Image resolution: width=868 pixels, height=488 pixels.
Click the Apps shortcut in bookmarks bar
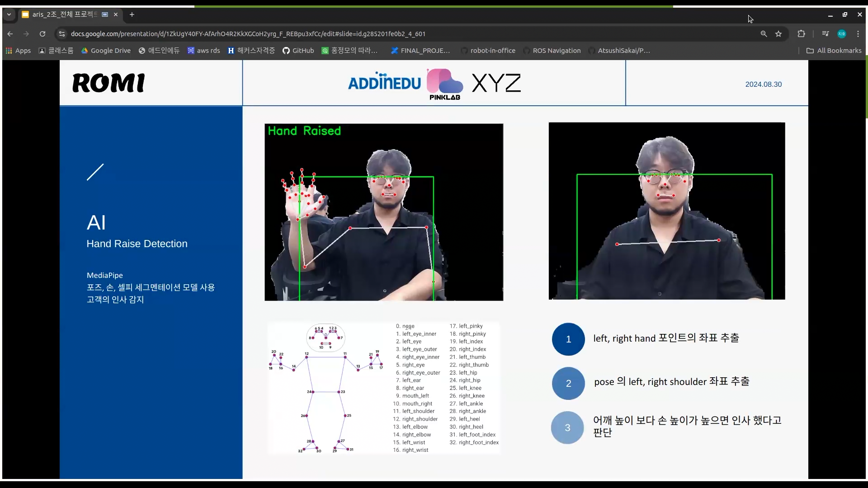pyautogui.click(x=18, y=51)
